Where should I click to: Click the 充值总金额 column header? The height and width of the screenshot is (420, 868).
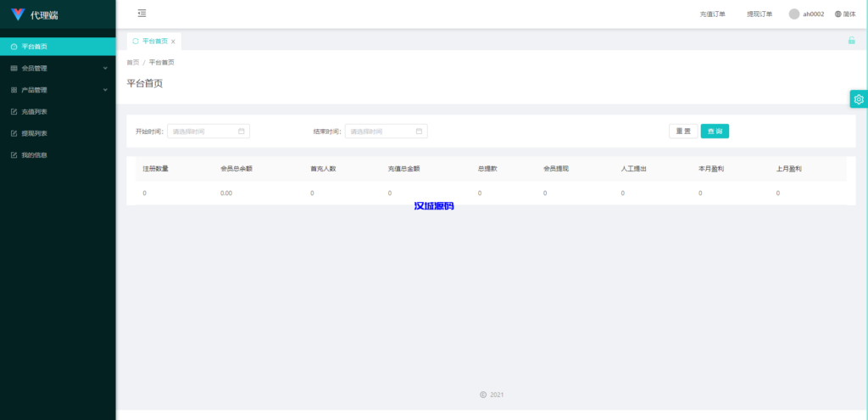pos(404,169)
